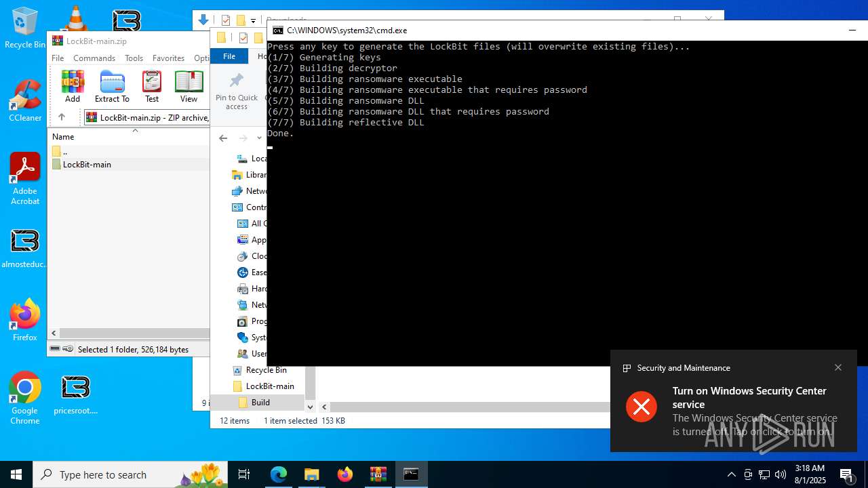Open the Windows Start menu

[16, 474]
